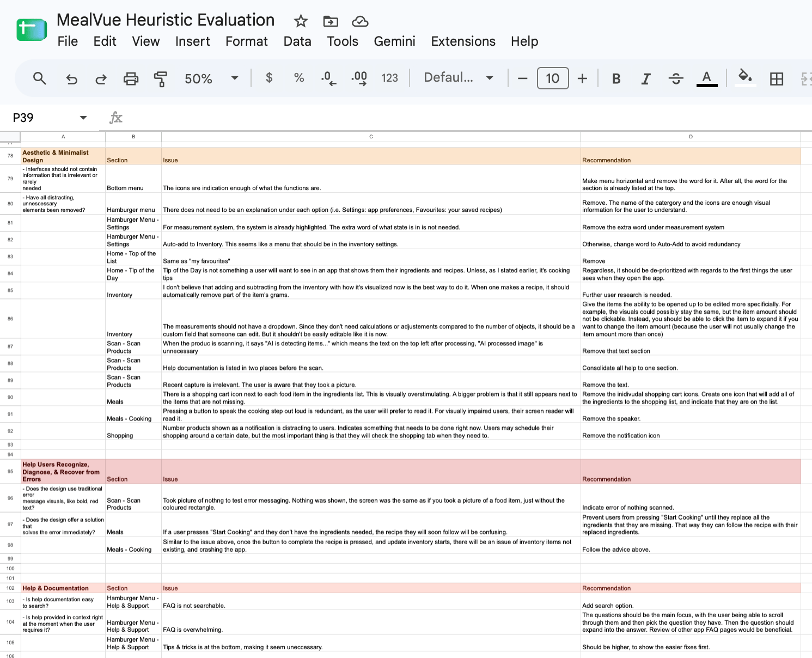Screen dimensions: 812x658
Task: Decrease decimal places
Action: click(x=328, y=78)
